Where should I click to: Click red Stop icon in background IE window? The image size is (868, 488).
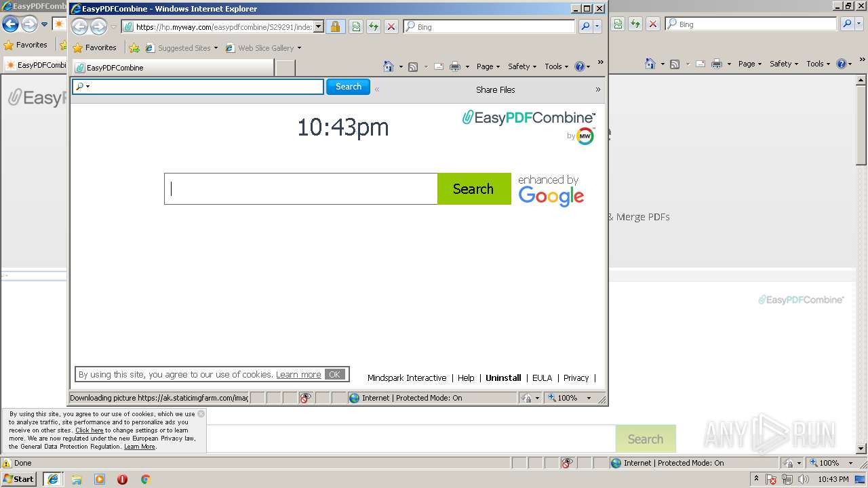pyautogui.click(x=653, y=24)
